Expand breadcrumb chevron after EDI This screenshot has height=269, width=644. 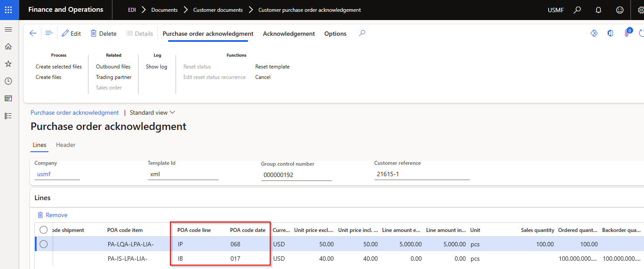click(143, 10)
